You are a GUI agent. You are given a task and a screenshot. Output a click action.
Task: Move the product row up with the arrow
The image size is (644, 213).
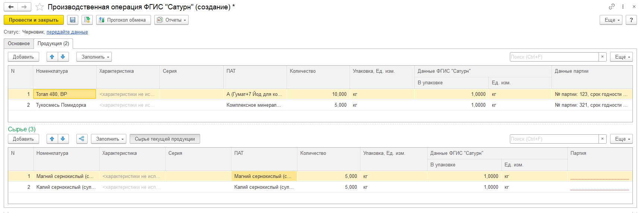coord(52,57)
